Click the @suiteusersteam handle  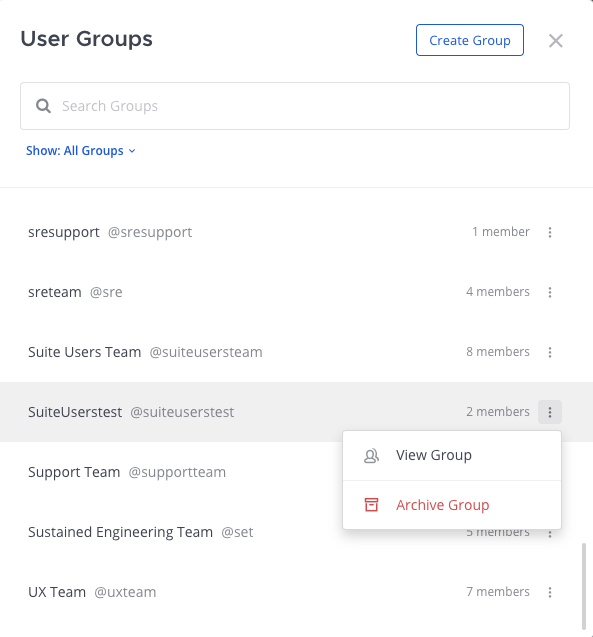(206, 352)
